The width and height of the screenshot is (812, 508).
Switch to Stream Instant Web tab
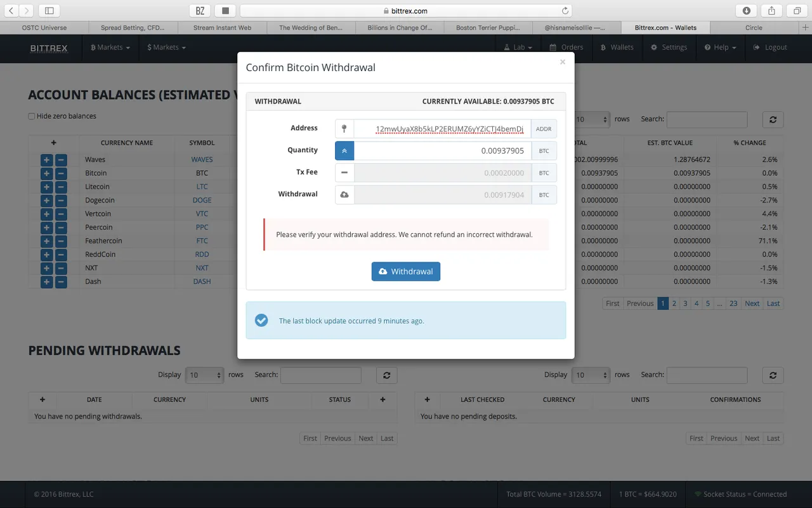[222, 28]
